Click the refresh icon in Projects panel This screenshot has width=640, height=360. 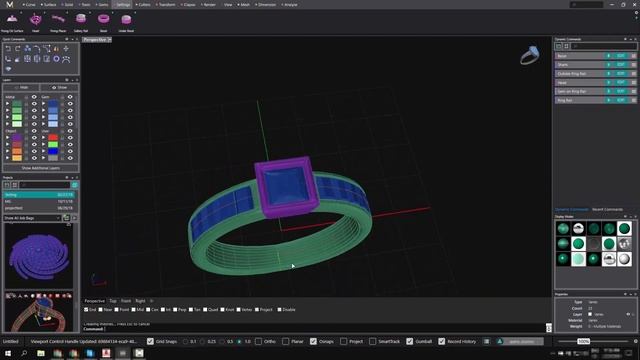[x=75, y=185]
